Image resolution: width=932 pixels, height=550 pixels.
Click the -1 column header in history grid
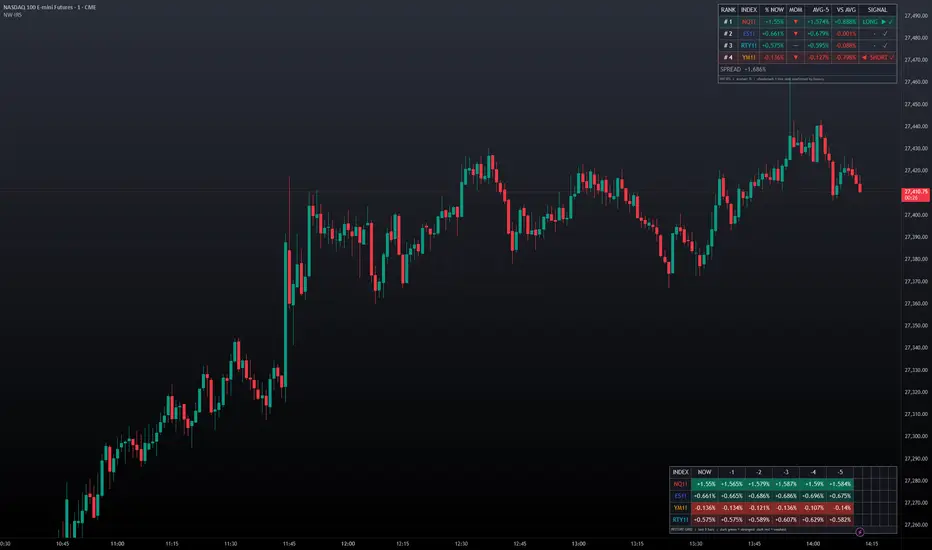tap(732, 472)
